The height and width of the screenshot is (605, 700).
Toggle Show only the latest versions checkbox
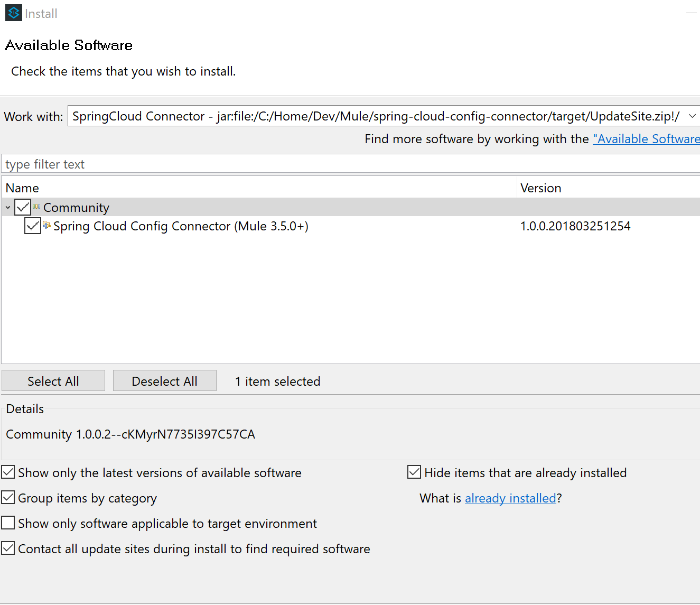[8, 472]
